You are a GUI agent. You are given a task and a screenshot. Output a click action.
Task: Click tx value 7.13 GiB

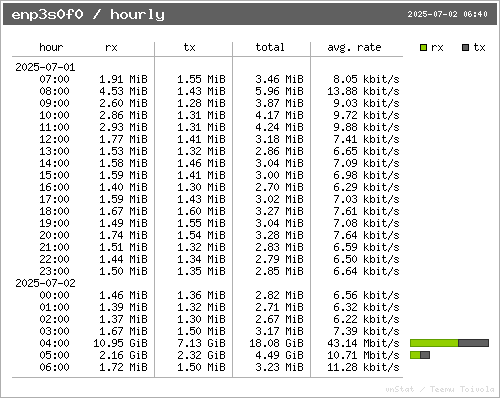[201, 343]
